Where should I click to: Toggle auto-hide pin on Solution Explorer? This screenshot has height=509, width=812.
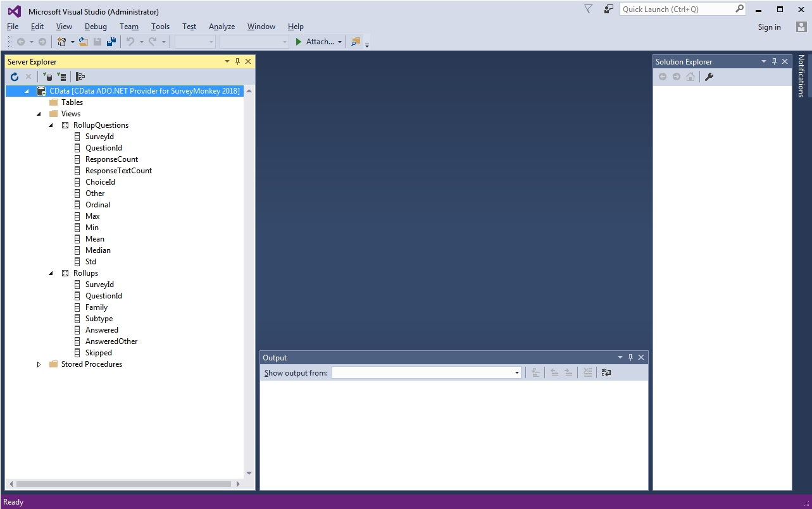(x=774, y=61)
